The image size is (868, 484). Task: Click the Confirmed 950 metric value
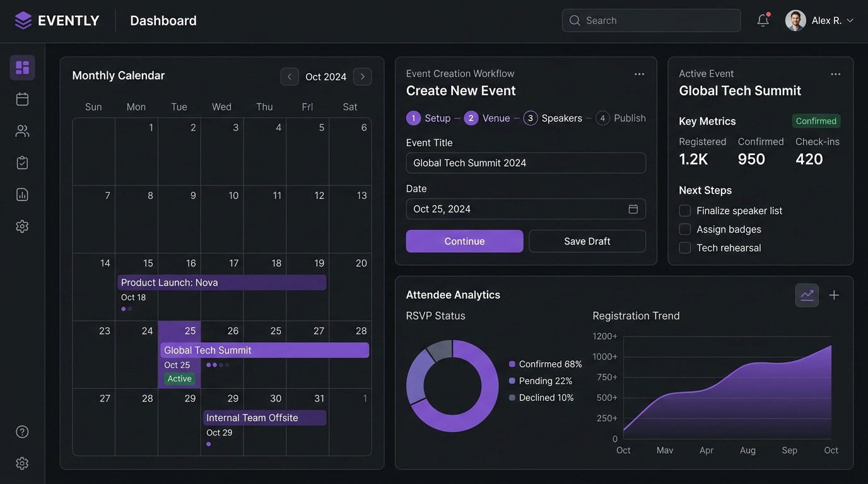[751, 159]
